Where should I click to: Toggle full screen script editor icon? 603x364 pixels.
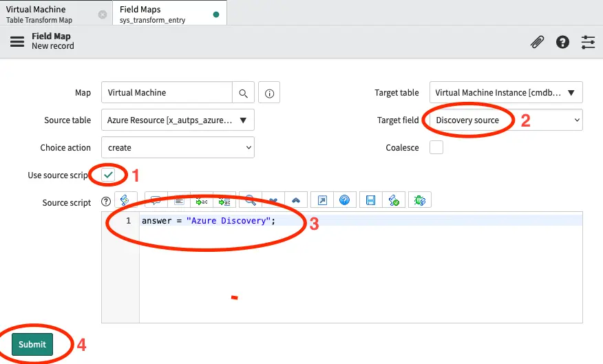pos(321,200)
